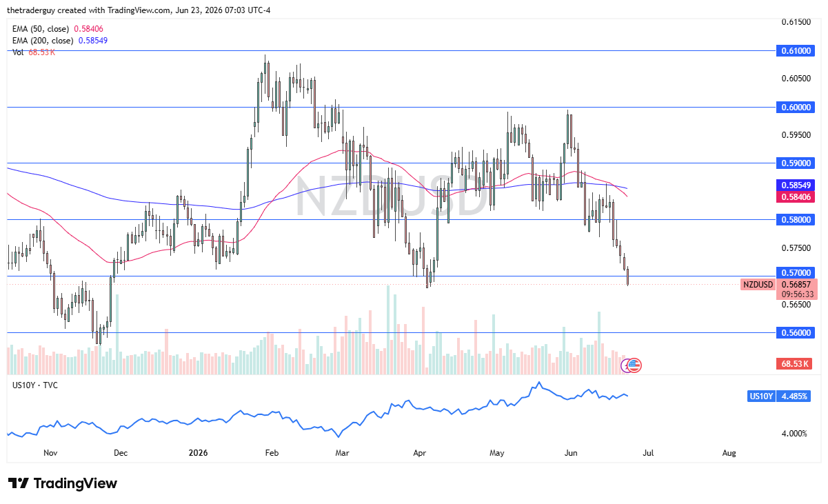Screen dimensions: 828x504
Task: Click the Jul label on time axis
Action: tap(647, 453)
